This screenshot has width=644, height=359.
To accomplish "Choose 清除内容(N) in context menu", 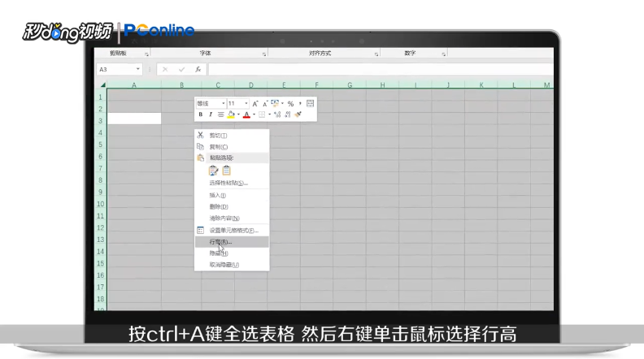I will pos(232,218).
